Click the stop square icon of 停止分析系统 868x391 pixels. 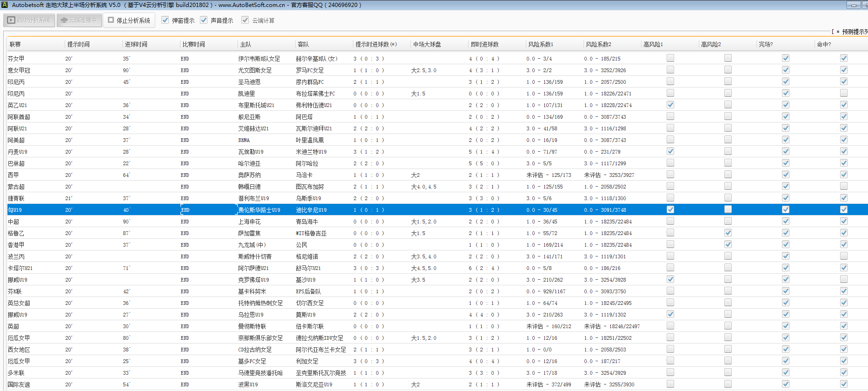(111, 20)
